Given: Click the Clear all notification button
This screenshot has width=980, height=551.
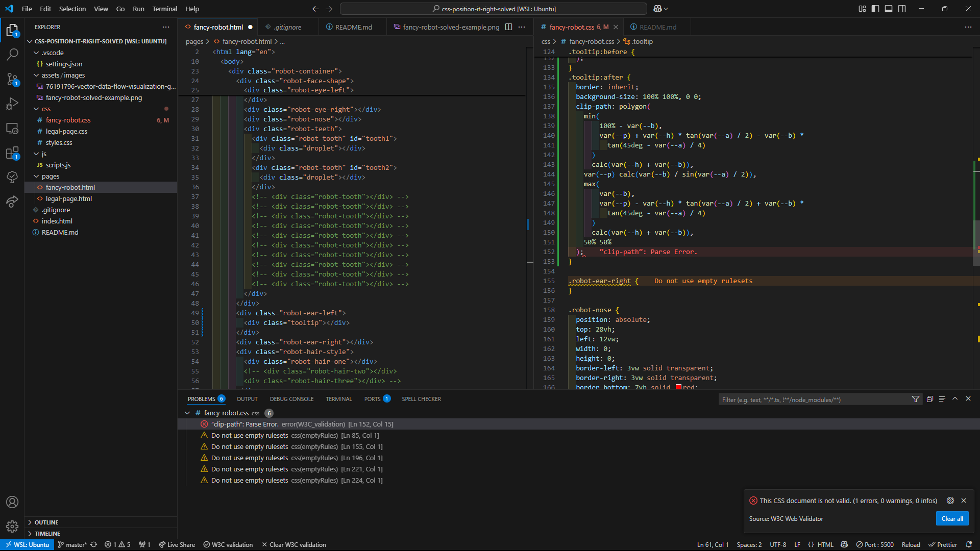Looking at the screenshot, I should 952,518.
